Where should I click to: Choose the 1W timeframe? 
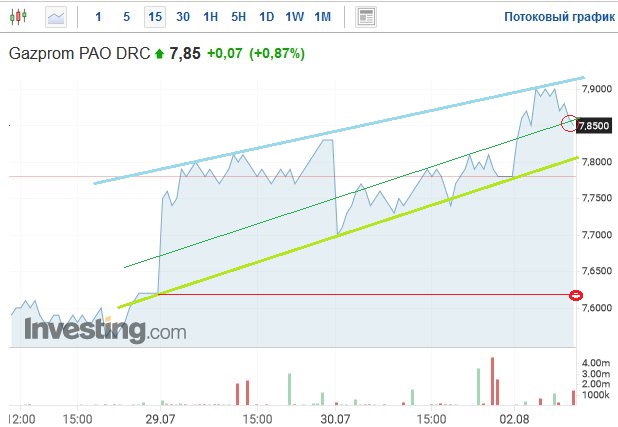(294, 17)
